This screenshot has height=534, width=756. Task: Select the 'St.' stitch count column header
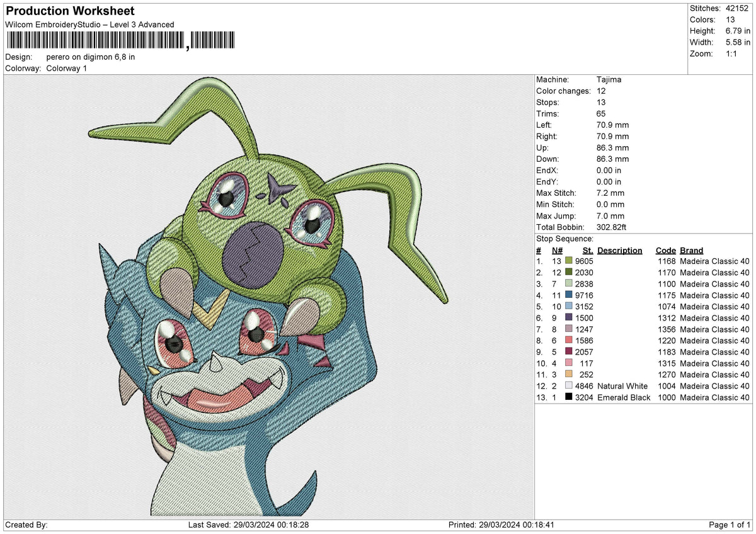click(x=588, y=250)
